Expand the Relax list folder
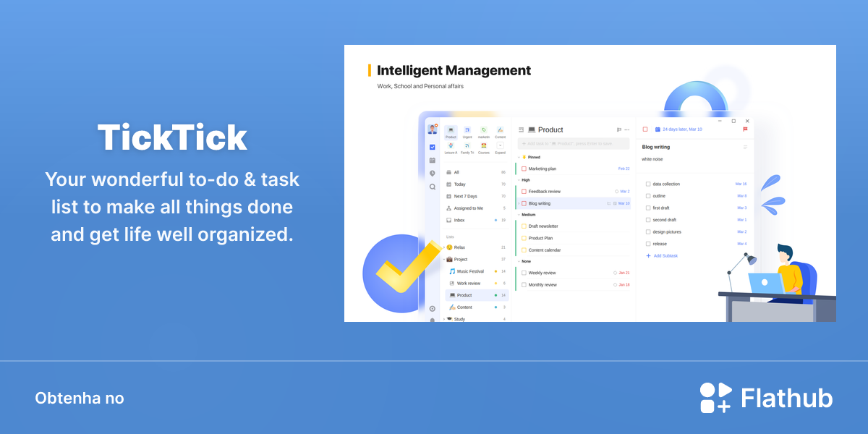 click(x=444, y=247)
